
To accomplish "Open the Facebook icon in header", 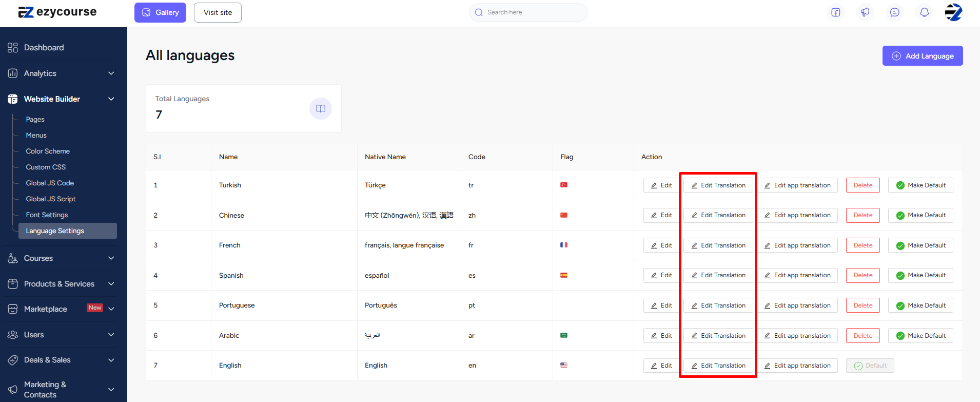I will (836, 12).
